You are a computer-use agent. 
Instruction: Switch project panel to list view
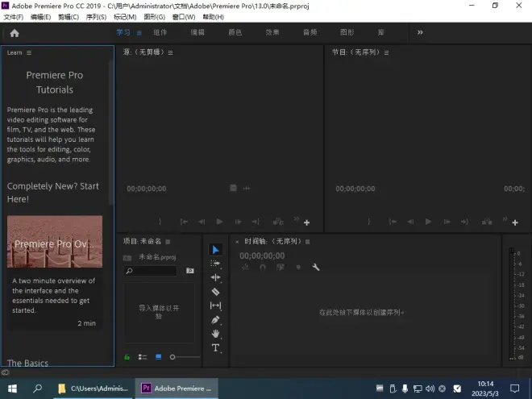[143, 357]
